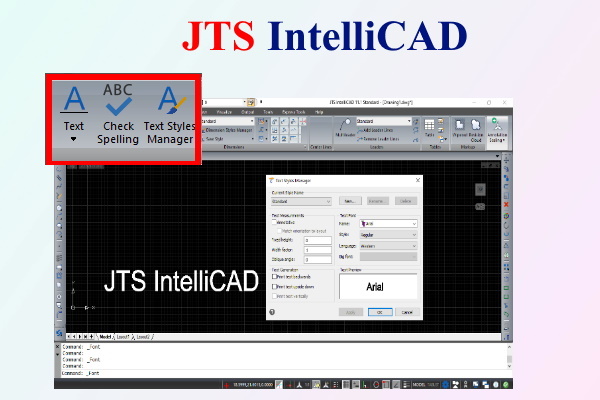Image resolution: width=600 pixels, height=400 pixels.
Task: Tick Match orientation to layout checkbox
Action: pos(279,231)
